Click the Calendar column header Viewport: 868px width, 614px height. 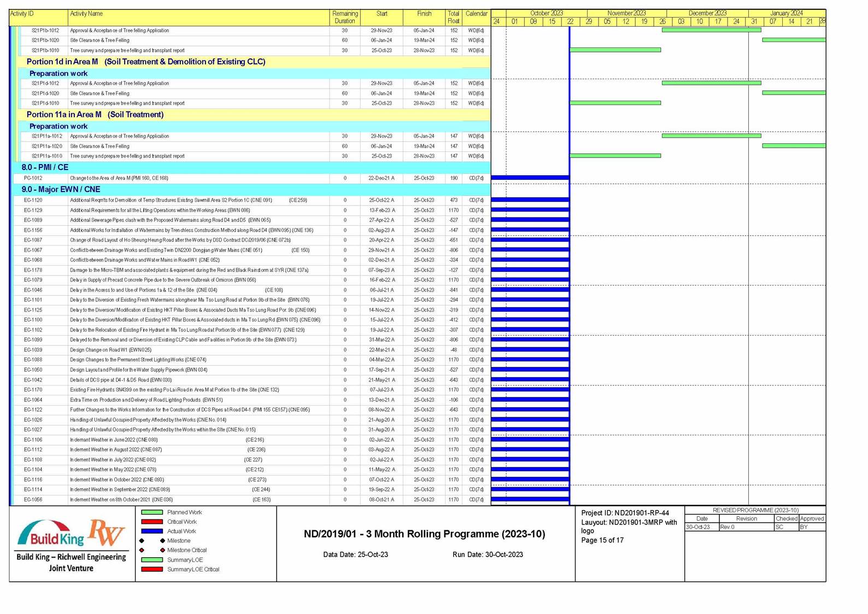pyautogui.click(x=476, y=14)
